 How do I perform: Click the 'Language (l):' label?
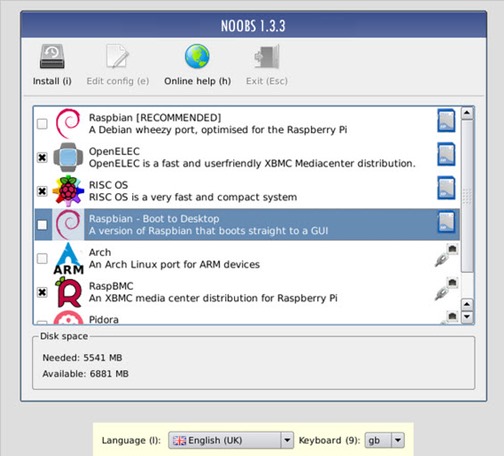click(x=131, y=441)
